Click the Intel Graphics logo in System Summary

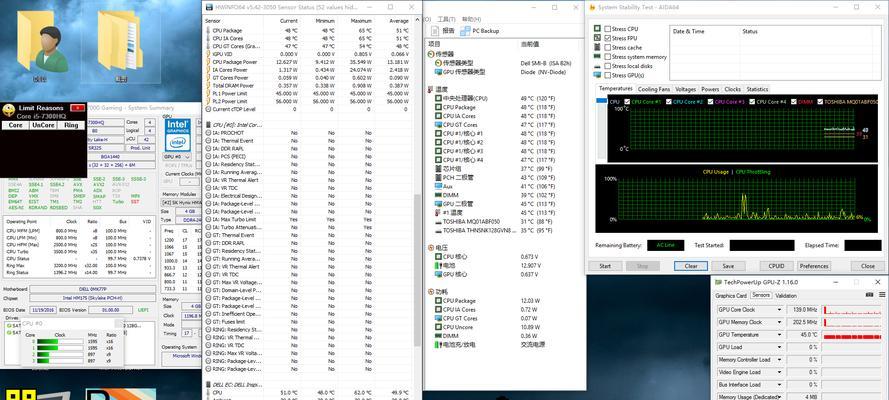[x=177, y=134]
